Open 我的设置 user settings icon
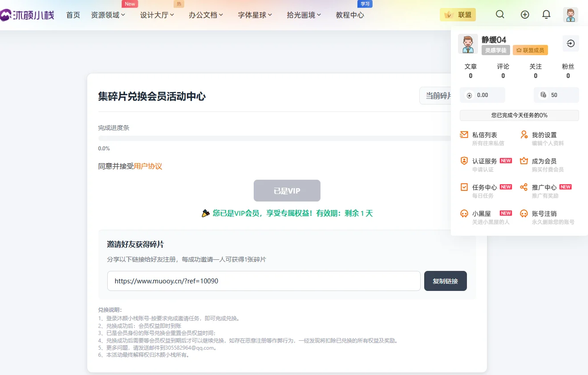The width and height of the screenshot is (588, 375). (x=524, y=135)
